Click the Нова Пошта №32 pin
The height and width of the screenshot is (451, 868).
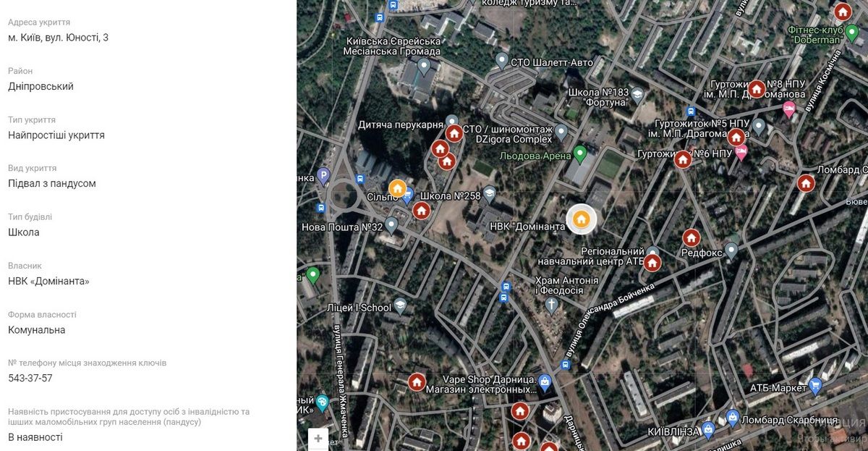tap(391, 225)
